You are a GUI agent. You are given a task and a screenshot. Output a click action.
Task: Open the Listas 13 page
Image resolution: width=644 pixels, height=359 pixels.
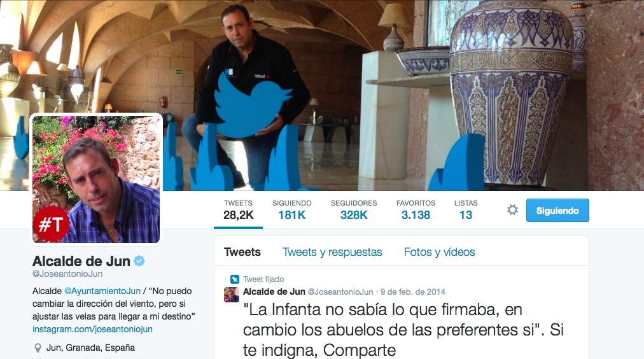466,210
